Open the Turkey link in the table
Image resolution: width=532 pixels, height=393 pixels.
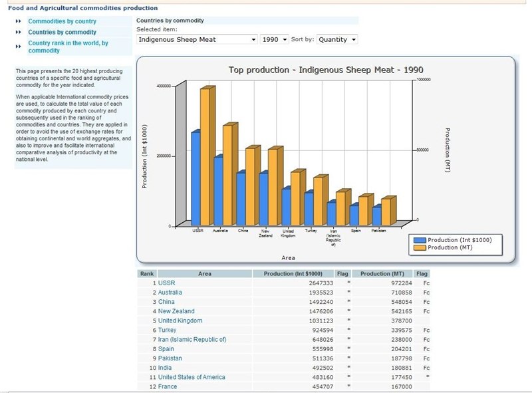(168, 330)
